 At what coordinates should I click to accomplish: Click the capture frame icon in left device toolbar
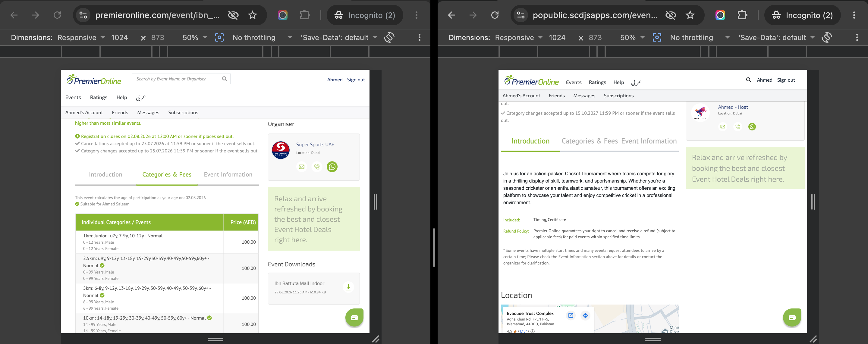tap(219, 37)
